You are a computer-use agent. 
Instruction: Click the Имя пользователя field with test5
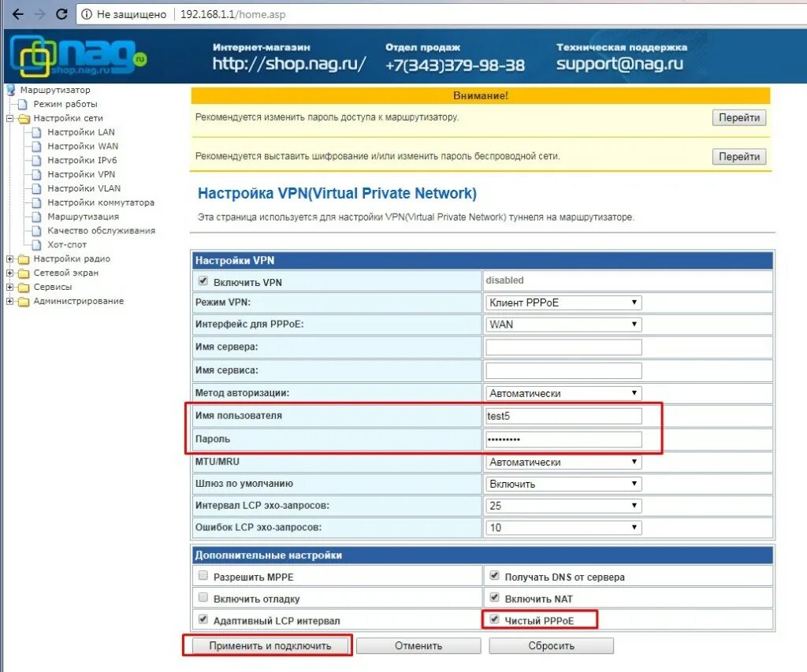pyautogui.click(x=563, y=416)
